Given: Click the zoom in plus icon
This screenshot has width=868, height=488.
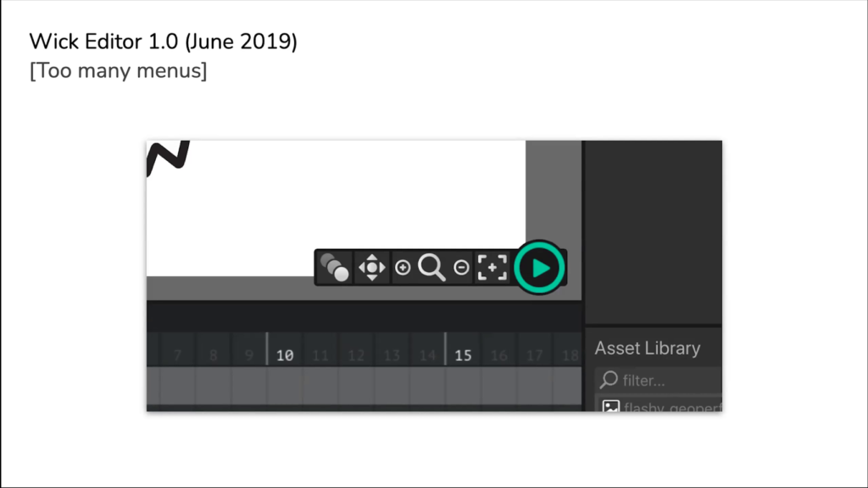Looking at the screenshot, I should point(403,268).
